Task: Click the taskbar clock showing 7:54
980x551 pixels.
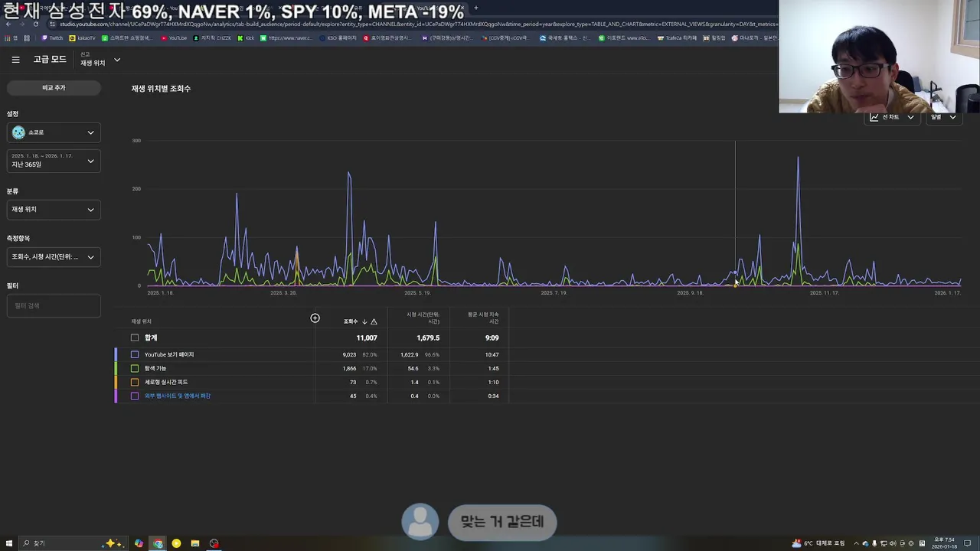Action: tap(945, 543)
